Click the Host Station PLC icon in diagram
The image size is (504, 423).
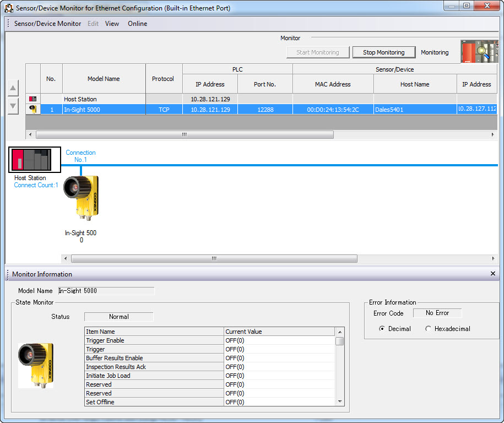(35, 160)
